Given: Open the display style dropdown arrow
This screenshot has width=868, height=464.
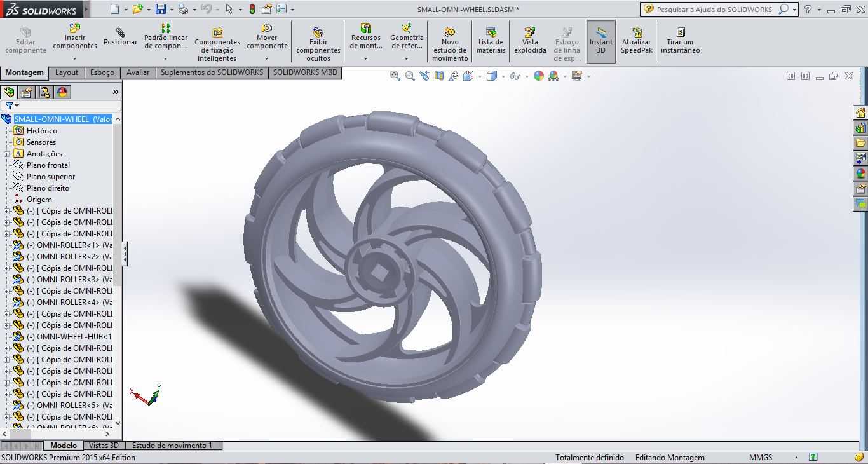Looking at the screenshot, I should [503, 76].
